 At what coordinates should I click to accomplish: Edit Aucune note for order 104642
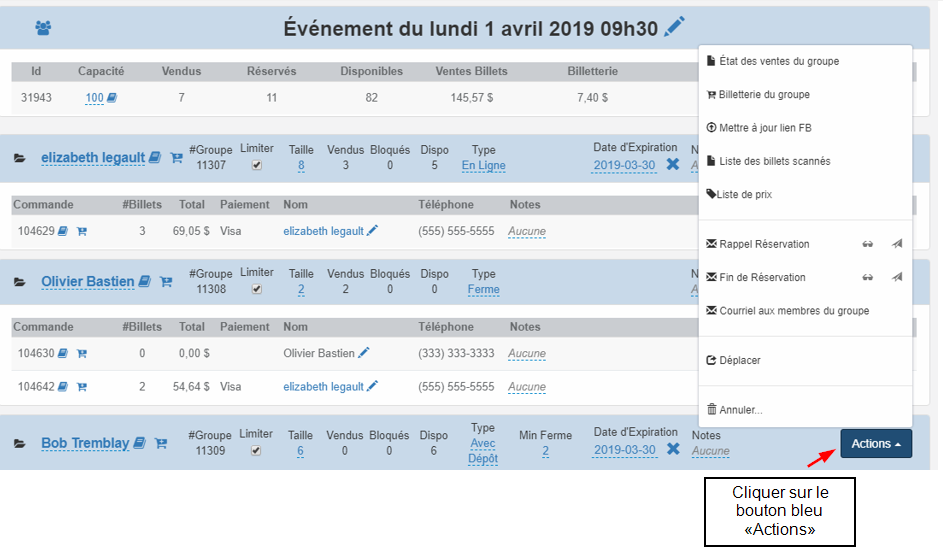527,386
